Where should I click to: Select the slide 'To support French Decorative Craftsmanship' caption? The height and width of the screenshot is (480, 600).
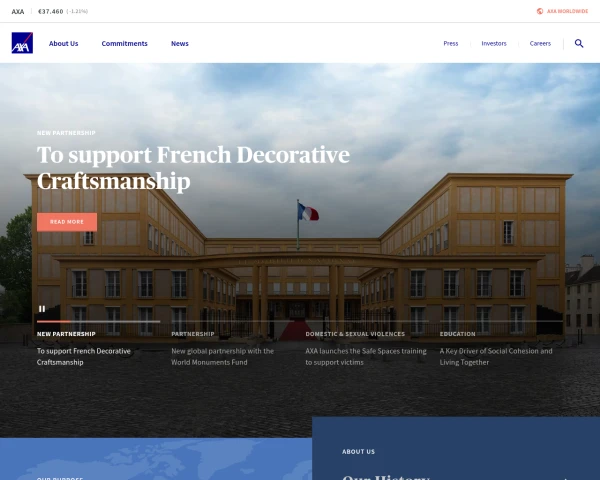coord(84,356)
